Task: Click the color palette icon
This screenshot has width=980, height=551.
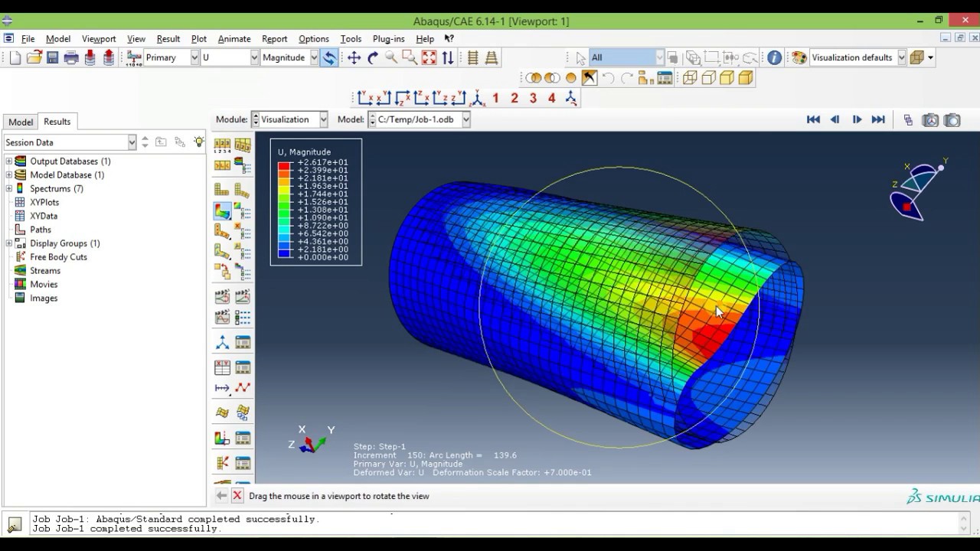Action: click(x=799, y=57)
